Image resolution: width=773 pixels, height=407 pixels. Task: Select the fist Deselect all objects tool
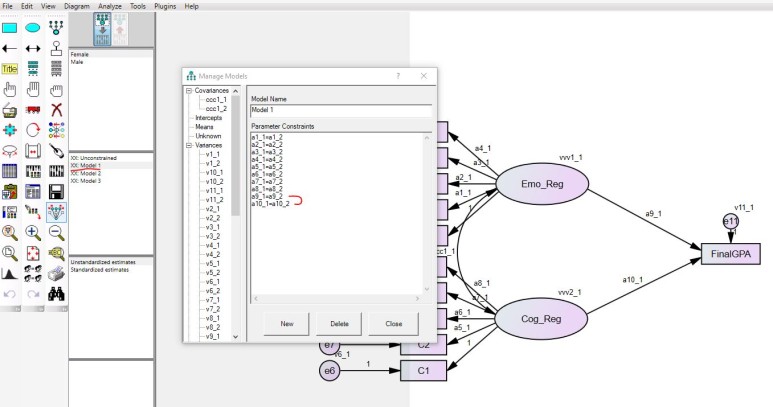tap(56, 90)
